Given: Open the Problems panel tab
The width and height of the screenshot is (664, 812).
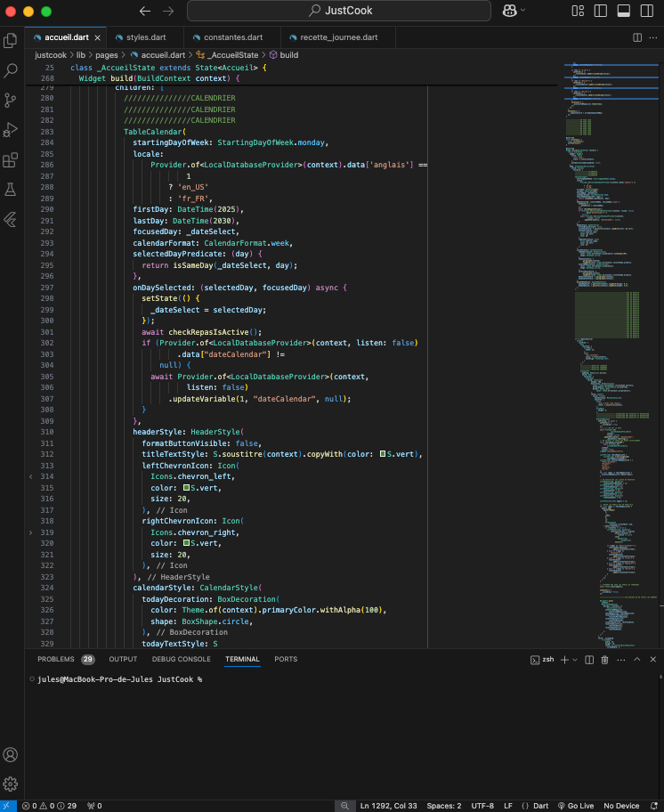Looking at the screenshot, I should (x=56, y=660).
